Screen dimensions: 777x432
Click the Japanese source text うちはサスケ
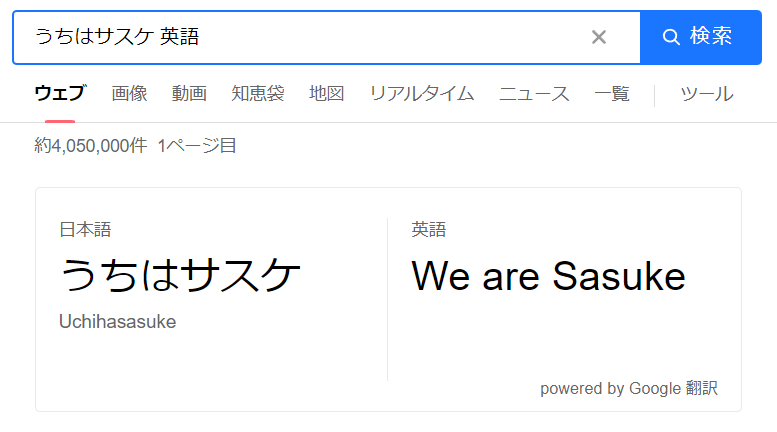[x=180, y=276]
